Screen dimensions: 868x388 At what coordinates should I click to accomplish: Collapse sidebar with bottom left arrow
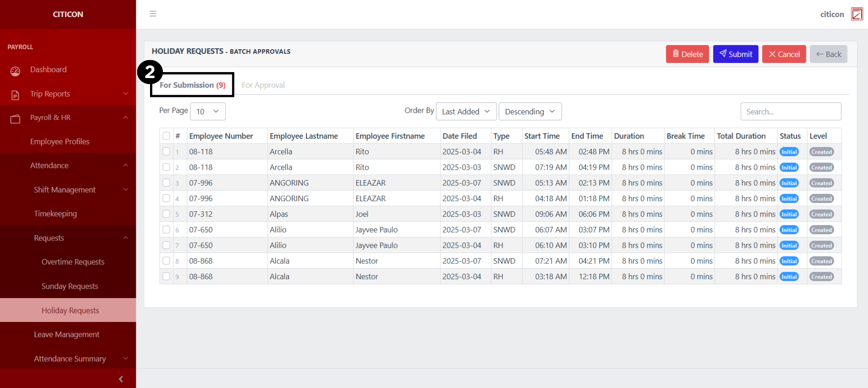[121, 379]
